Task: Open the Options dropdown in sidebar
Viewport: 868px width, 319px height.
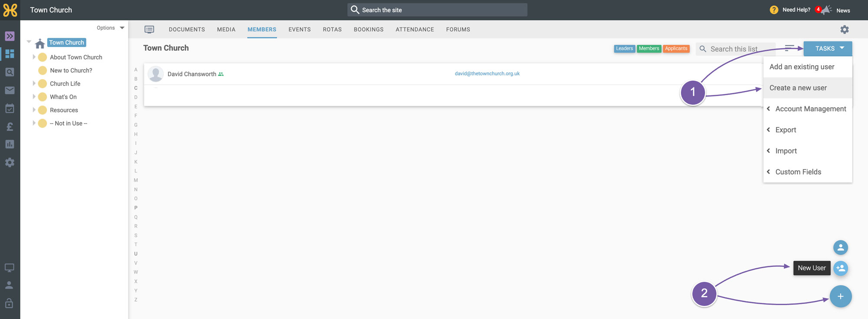Action: pos(110,28)
